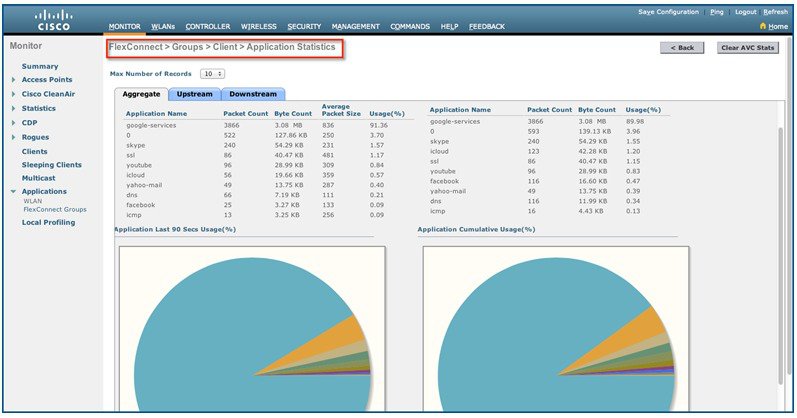Open CDP sidebar item
The width and height of the screenshot is (797, 418).
coord(29,123)
